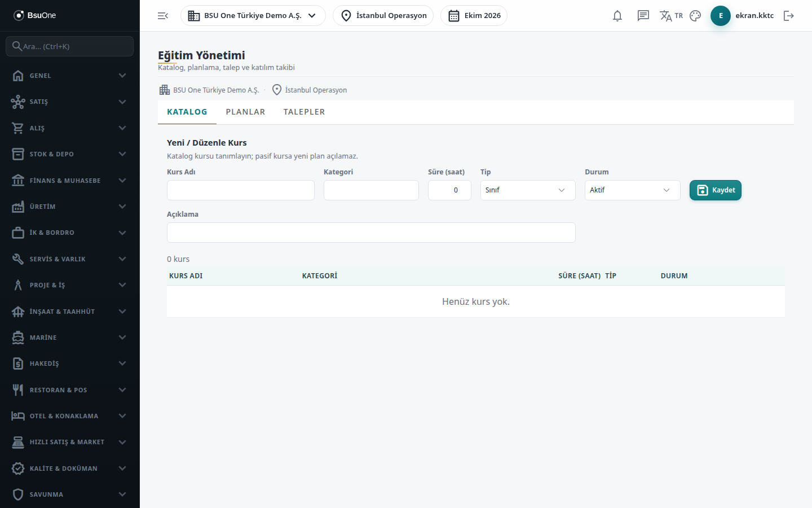This screenshot has height=508, width=812.
Task: Expand Servis & Varlık menu chevron
Action: pos(122,259)
